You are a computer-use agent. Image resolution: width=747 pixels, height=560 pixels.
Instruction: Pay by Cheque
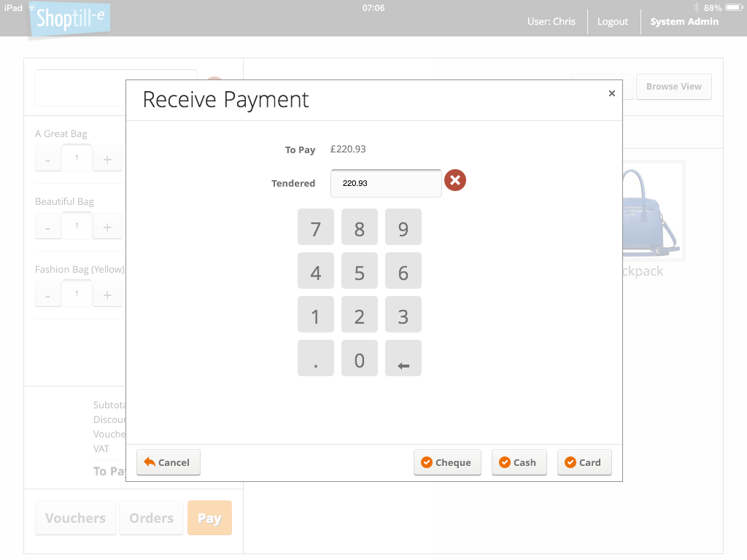(447, 462)
